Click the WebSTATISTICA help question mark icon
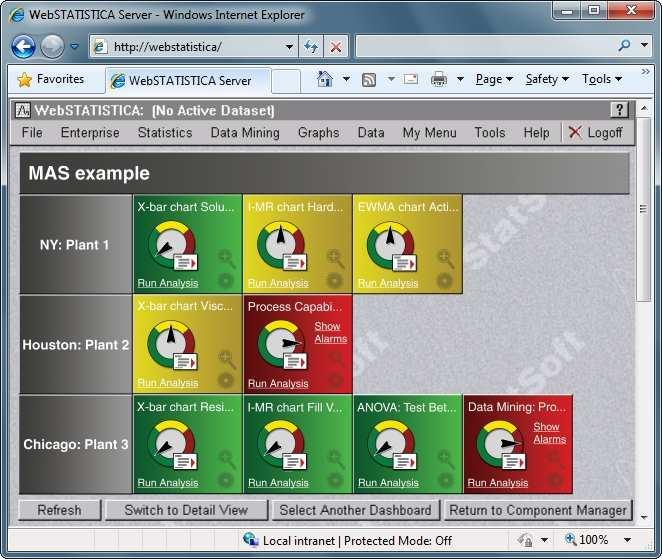Viewport: 662px width, 559px height. click(x=619, y=110)
